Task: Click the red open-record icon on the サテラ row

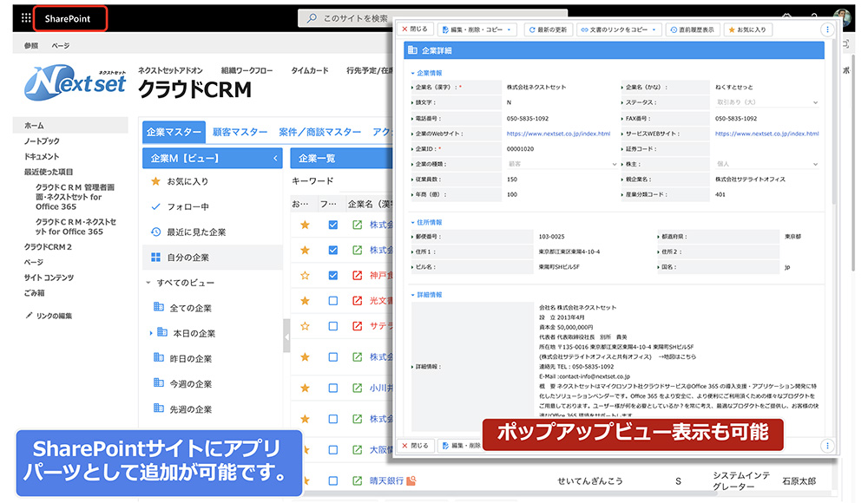Action: tap(357, 326)
